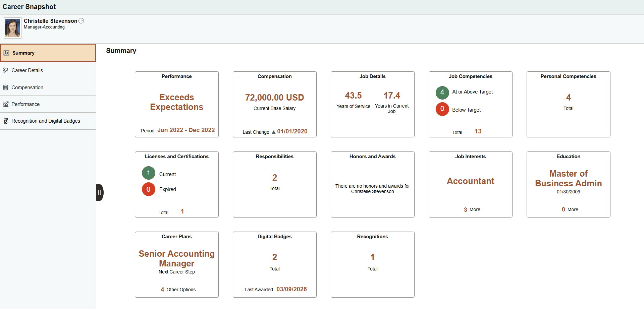Click Current Base Salary label
Screen dimensions: 644x309
click(x=275, y=108)
